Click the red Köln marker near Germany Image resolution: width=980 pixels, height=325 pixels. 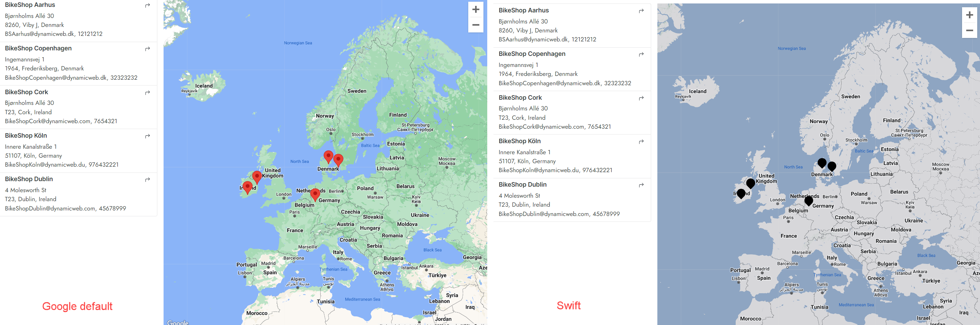tap(315, 195)
